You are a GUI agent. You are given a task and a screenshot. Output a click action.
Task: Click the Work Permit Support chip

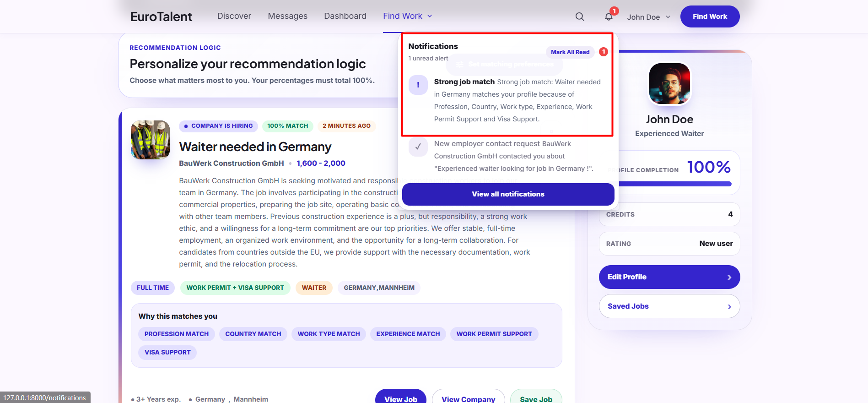tap(494, 334)
